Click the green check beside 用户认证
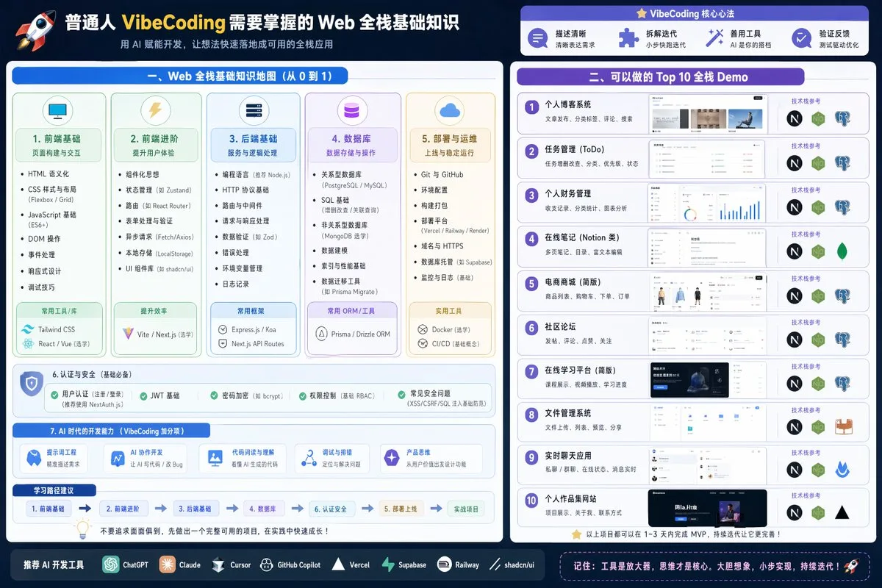Screen dimensions: 882x588 [x=54, y=395]
